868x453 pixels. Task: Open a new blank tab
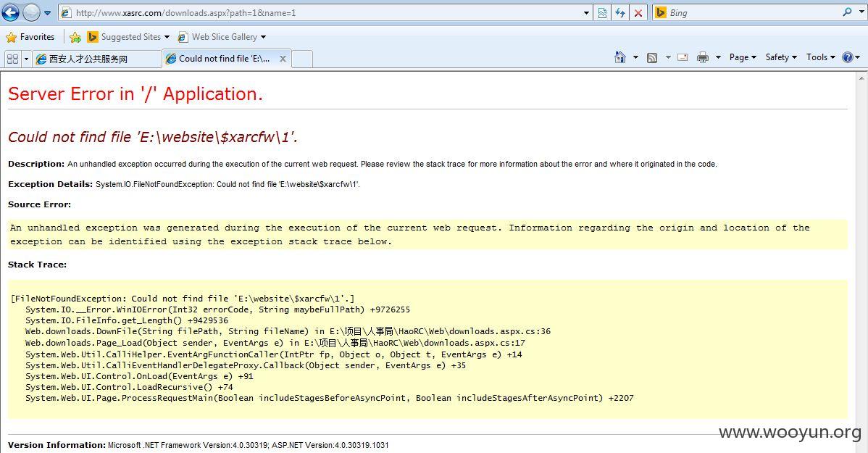coord(302,59)
